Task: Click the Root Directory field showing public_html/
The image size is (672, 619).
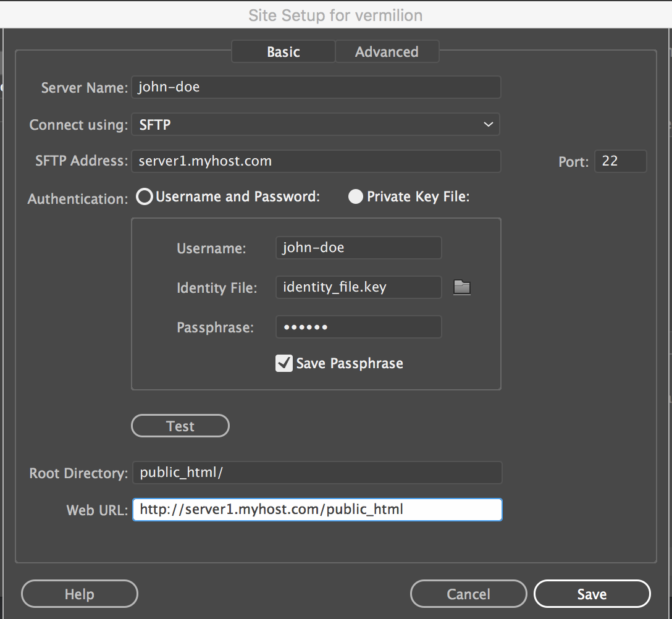Action: pos(316,473)
